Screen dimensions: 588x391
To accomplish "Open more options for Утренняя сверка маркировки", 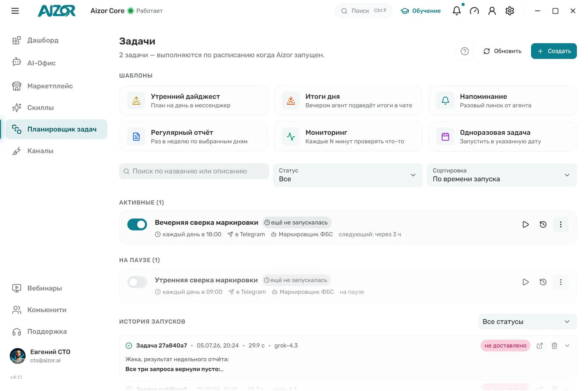I will point(560,282).
